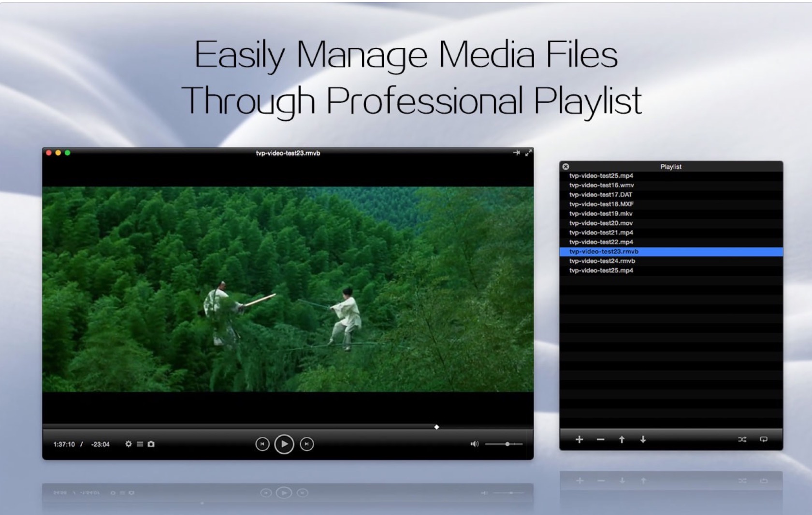Viewport: 812px width, 515px height.
Task: Open player settings with the gear icon
Action: [x=128, y=444]
